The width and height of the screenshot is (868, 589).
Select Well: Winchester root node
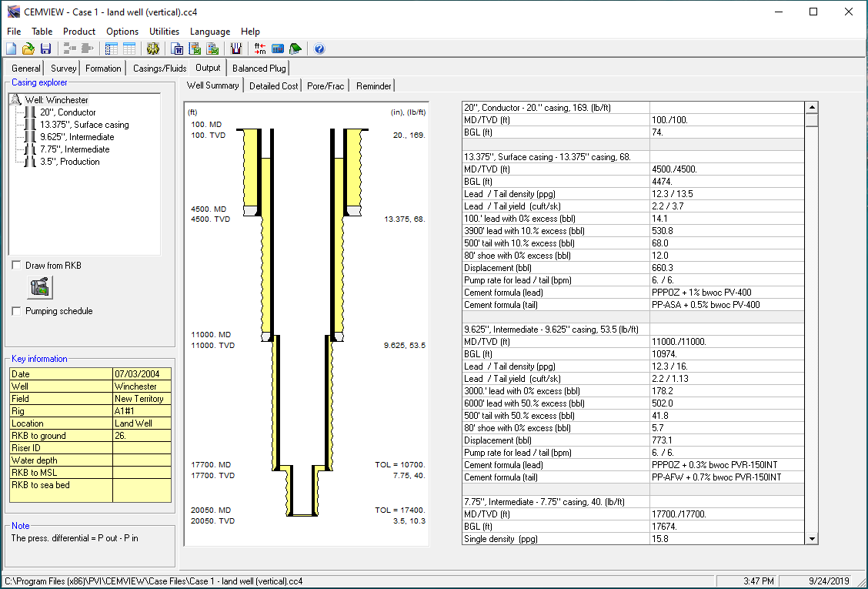click(x=56, y=100)
